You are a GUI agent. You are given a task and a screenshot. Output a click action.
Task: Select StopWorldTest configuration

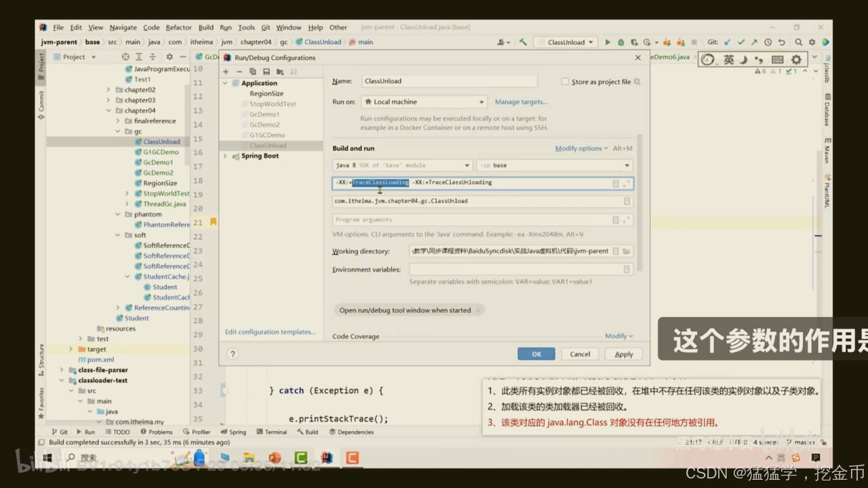(273, 104)
